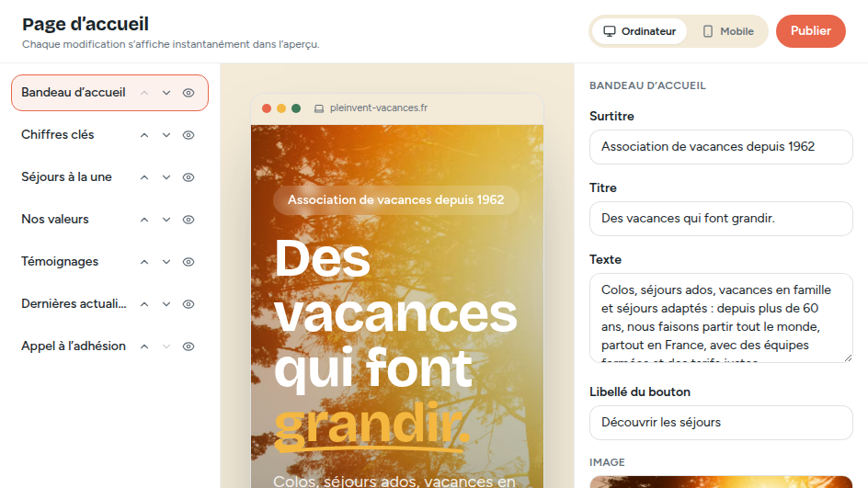Click the Texte textarea resize handle

click(848, 358)
